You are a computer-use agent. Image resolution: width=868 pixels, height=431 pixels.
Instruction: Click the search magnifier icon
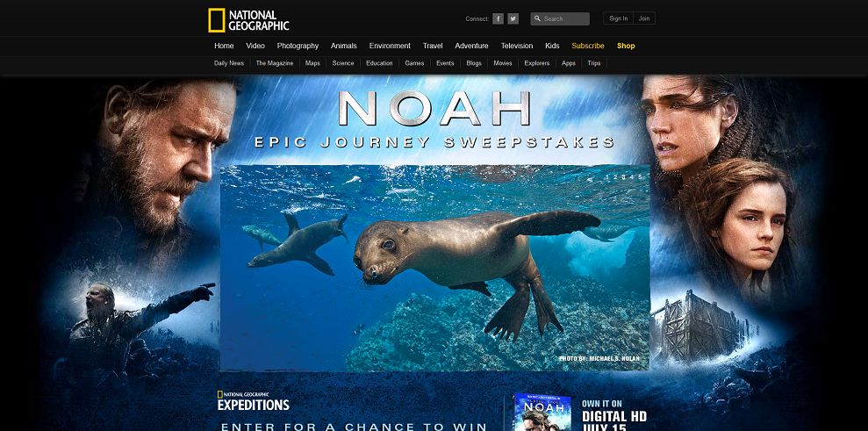click(537, 18)
